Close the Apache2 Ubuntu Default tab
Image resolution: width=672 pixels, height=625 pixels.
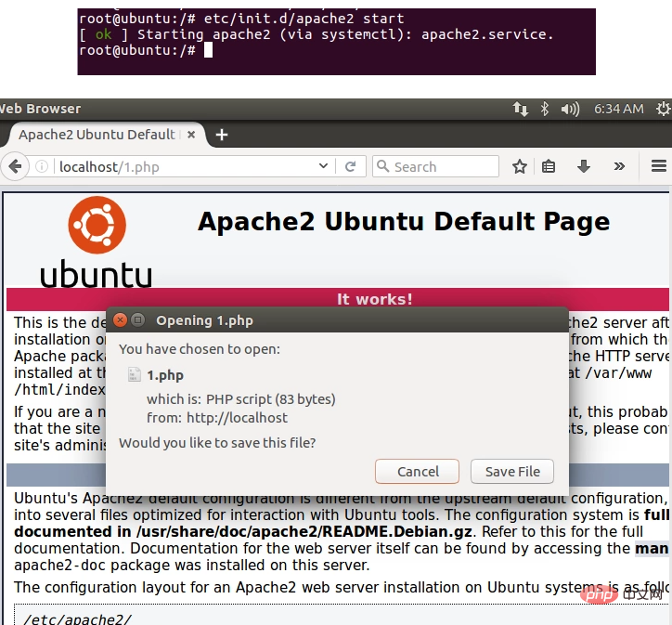pyautogui.click(x=191, y=135)
